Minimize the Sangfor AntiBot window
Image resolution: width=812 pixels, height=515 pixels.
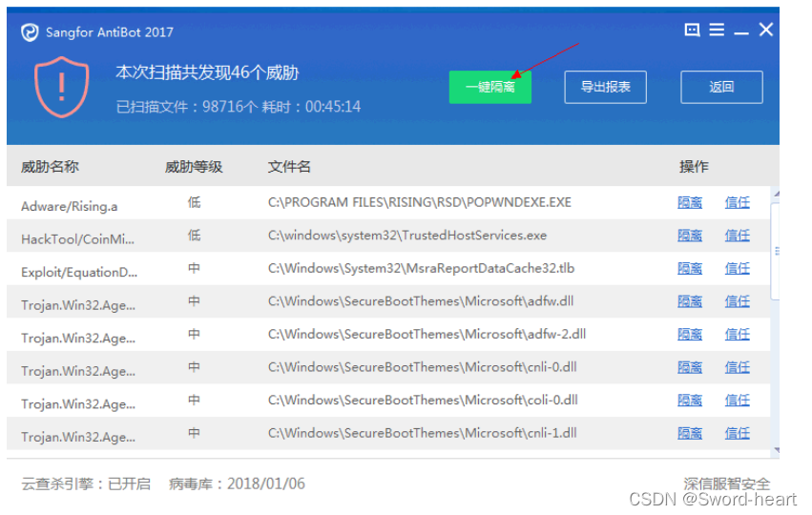pyautogui.click(x=741, y=33)
